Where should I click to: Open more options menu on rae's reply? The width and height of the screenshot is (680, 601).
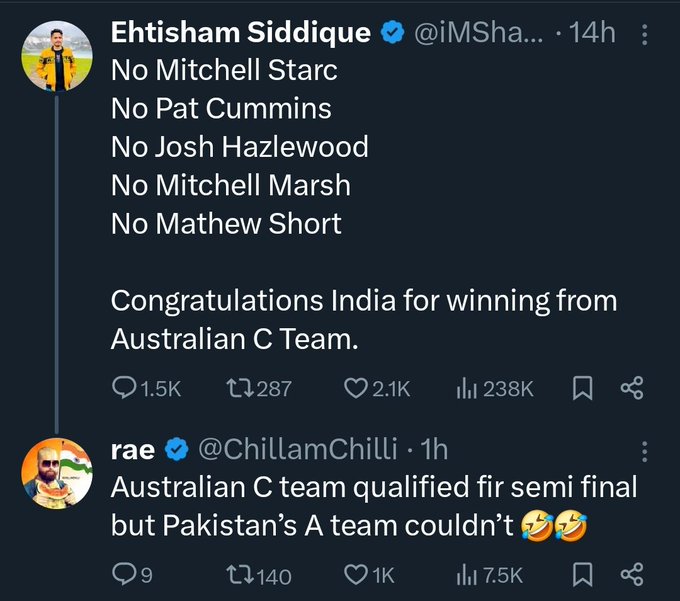[644, 452]
